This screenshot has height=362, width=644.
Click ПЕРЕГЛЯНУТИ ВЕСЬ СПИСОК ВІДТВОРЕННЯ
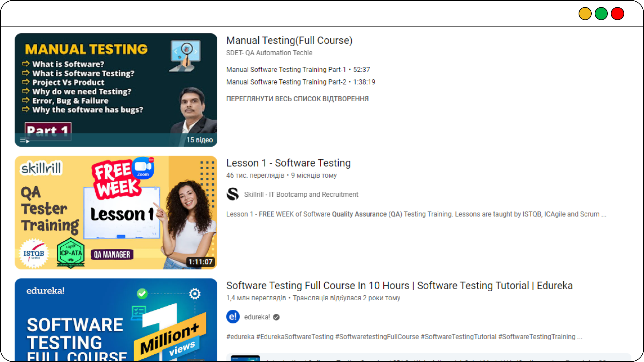(x=297, y=99)
